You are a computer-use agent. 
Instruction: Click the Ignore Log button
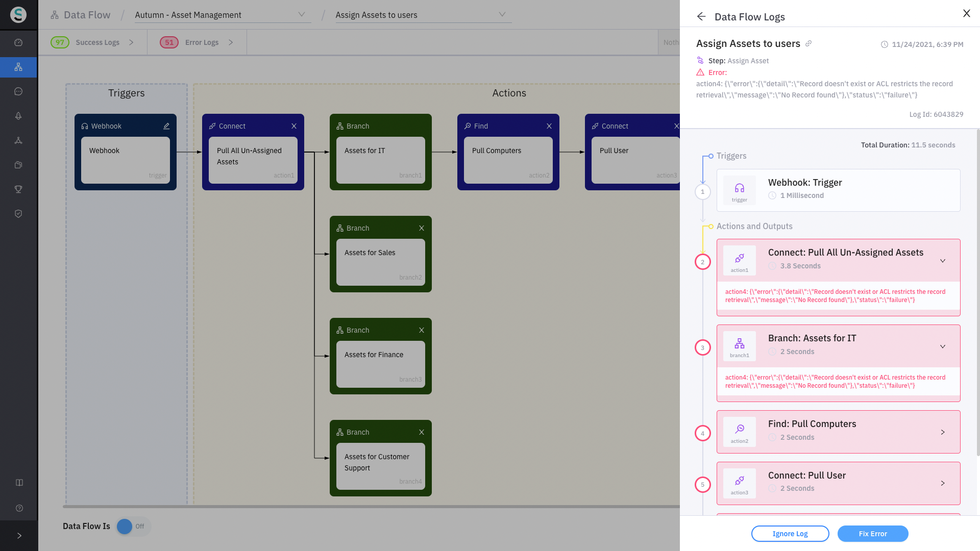790,534
